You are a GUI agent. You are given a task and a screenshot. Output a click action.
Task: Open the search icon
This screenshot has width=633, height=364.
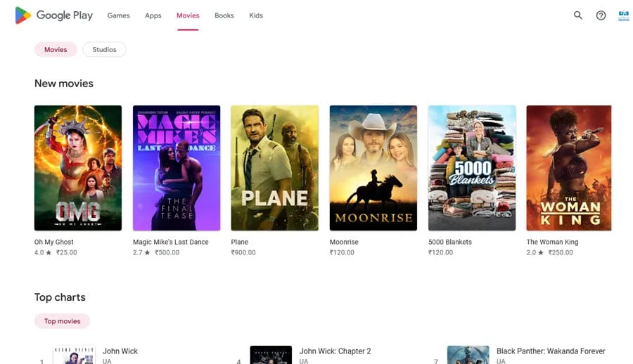point(577,15)
